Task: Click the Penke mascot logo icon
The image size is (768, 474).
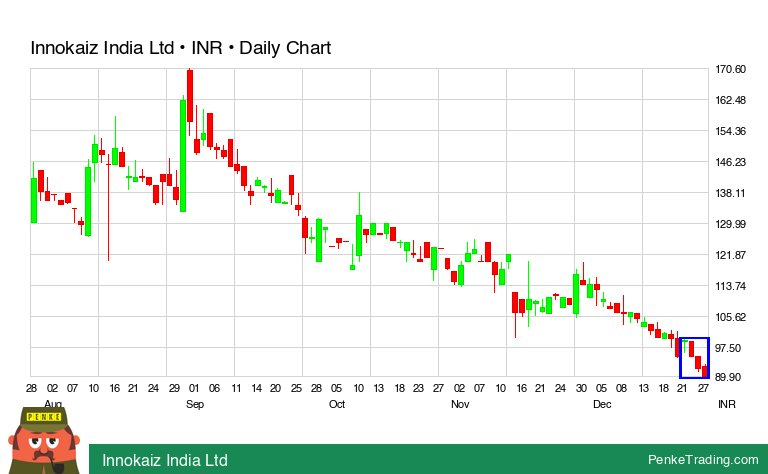Action: click(x=44, y=441)
